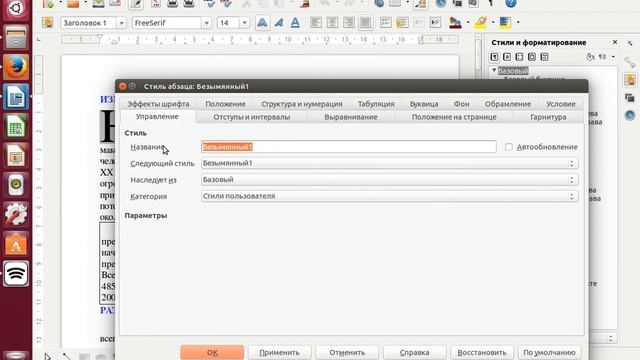
Task: Show character styles in sidebar panel
Action: tap(507, 57)
